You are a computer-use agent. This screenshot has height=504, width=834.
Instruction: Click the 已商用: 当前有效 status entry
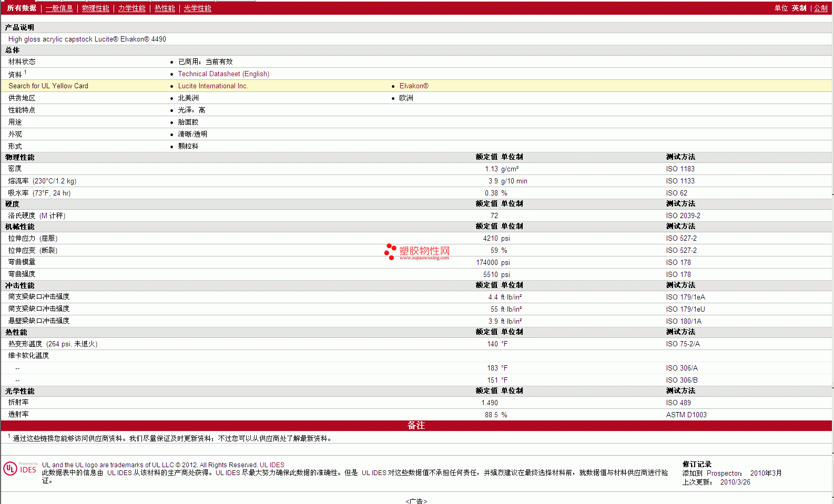(205, 62)
